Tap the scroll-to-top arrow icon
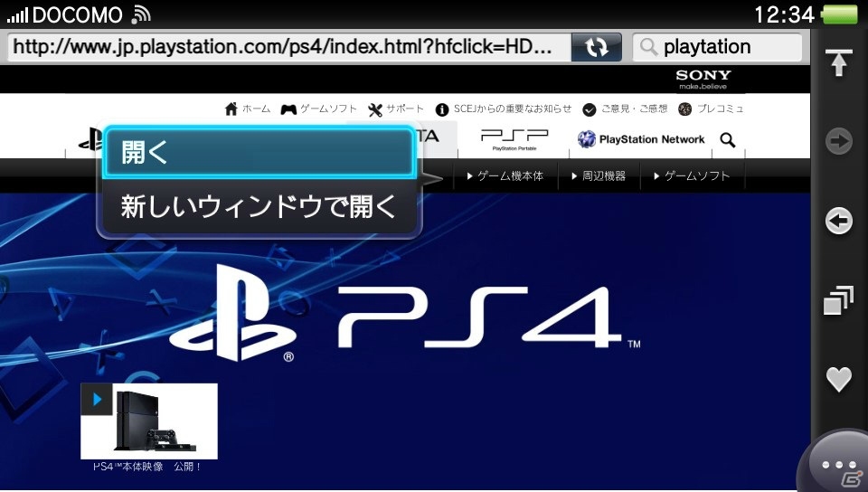The image size is (868, 492). pyautogui.click(x=839, y=62)
